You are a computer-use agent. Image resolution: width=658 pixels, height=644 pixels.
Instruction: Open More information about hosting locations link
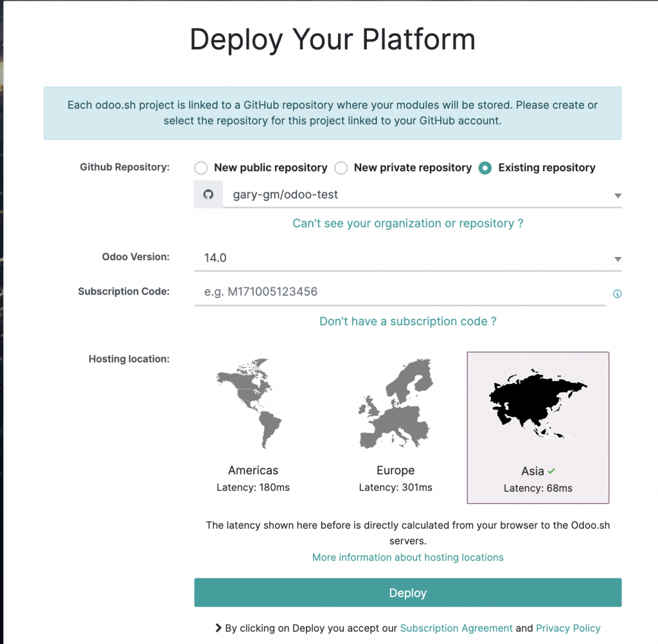point(408,557)
